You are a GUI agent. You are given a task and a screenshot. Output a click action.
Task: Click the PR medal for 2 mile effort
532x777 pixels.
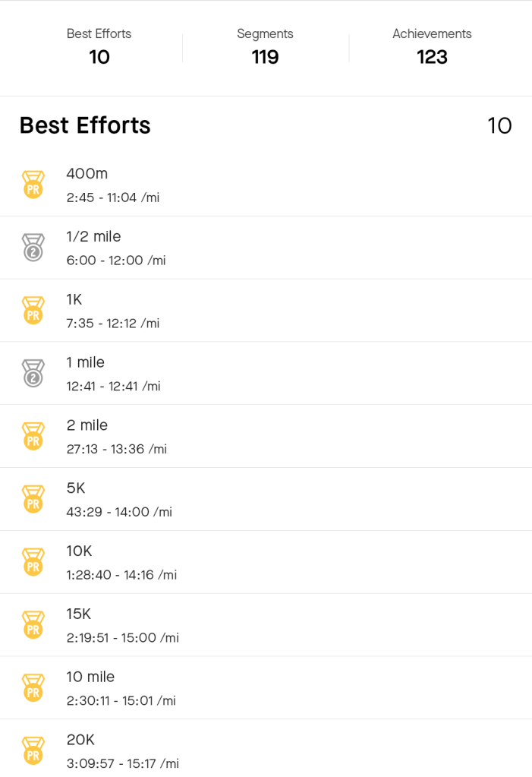click(x=33, y=436)
